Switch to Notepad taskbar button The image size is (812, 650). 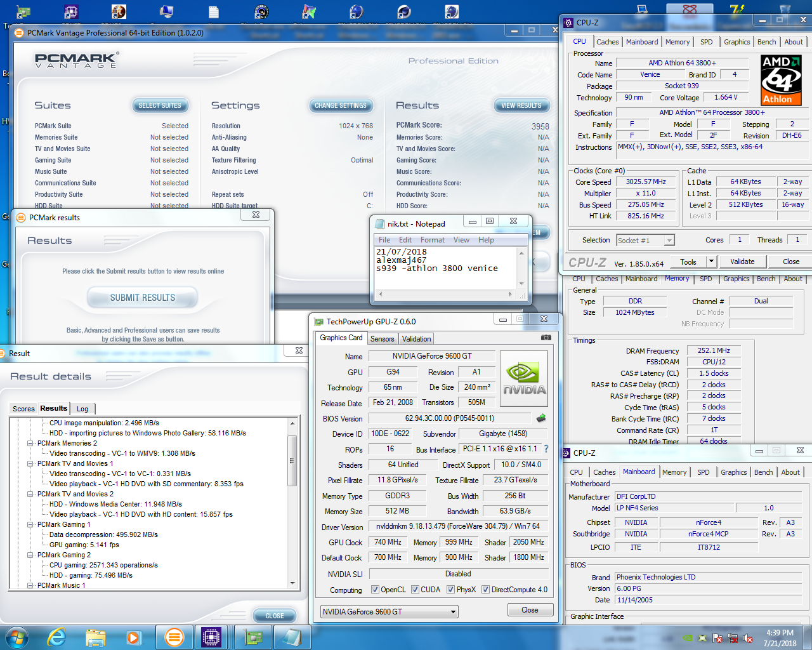(292, 637)
